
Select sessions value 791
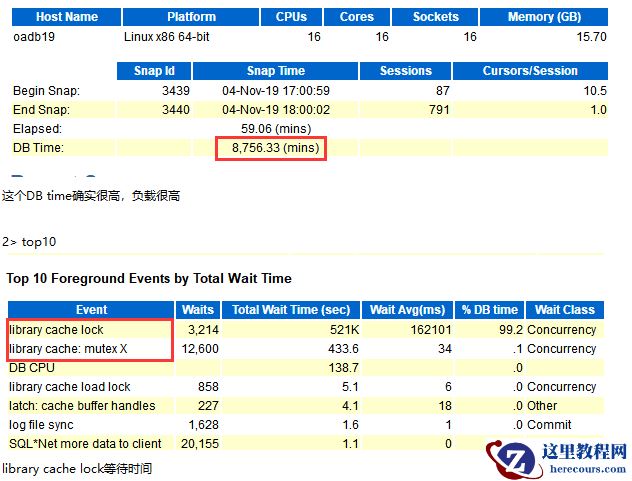[x=439, y=110]
